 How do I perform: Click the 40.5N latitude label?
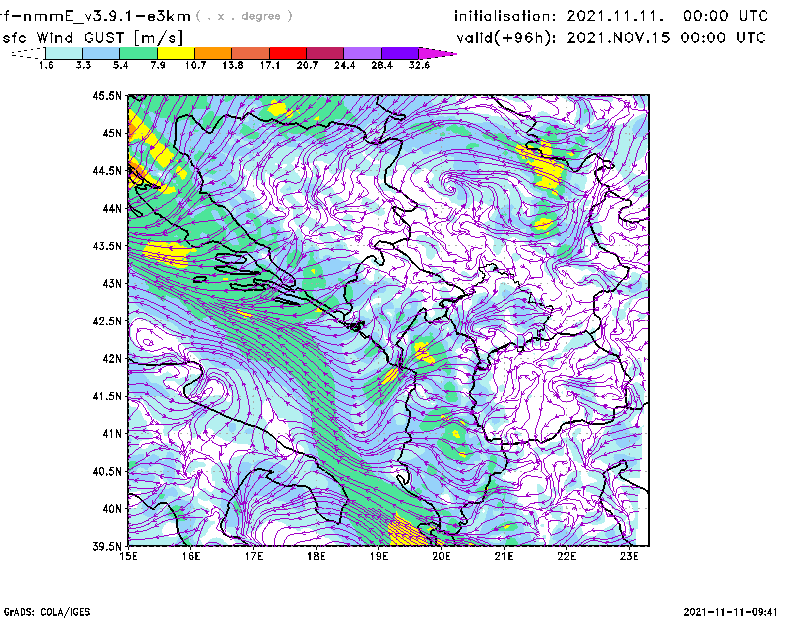pos(107,471)
